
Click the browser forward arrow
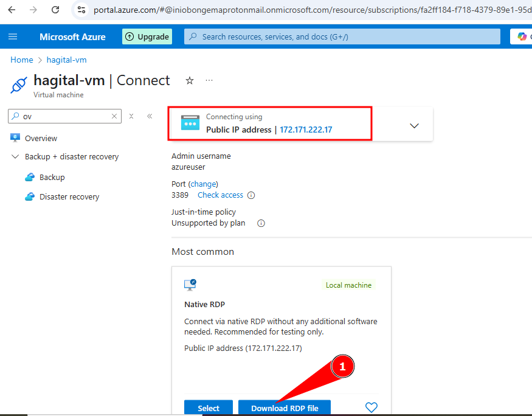[x=33, y=10]
